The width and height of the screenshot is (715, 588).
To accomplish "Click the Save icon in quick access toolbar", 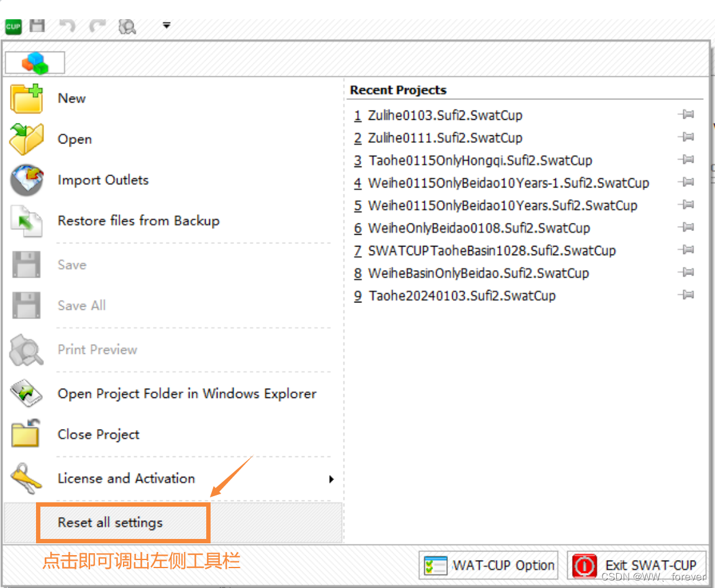I will 37,25.
